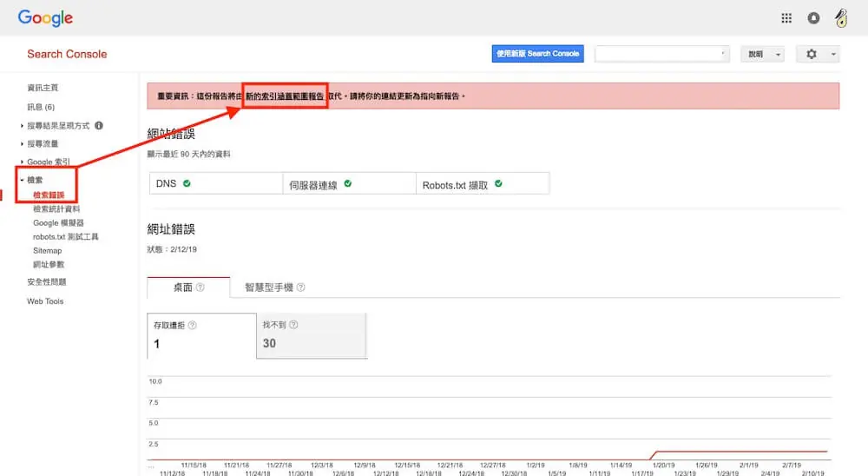Open the 說明 help dropdown

coord(762,54)
